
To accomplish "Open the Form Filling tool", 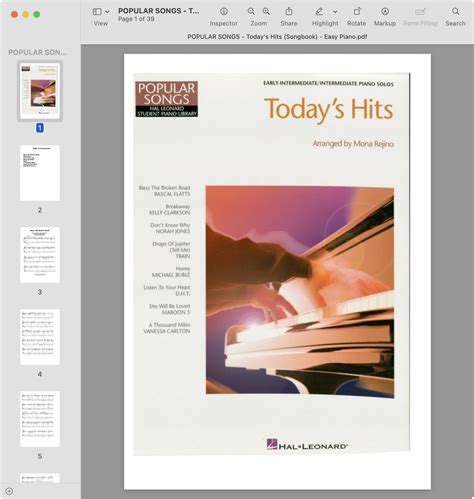I will click(420, 12).
